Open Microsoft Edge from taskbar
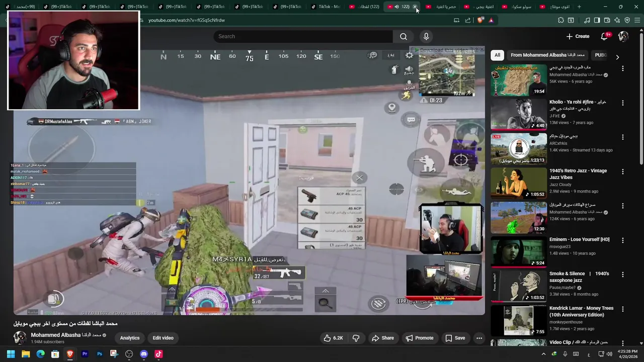 pyautogui.click(x=40, y=354)
